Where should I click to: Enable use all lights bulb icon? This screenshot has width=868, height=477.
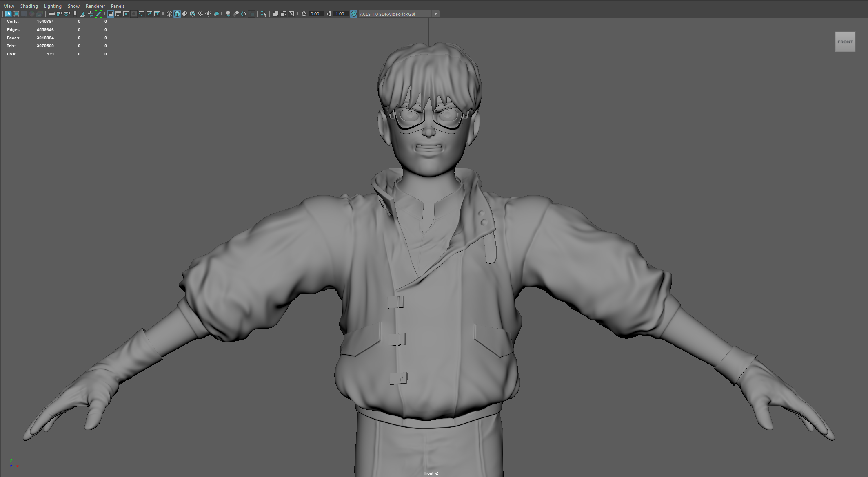click(208, 14)
